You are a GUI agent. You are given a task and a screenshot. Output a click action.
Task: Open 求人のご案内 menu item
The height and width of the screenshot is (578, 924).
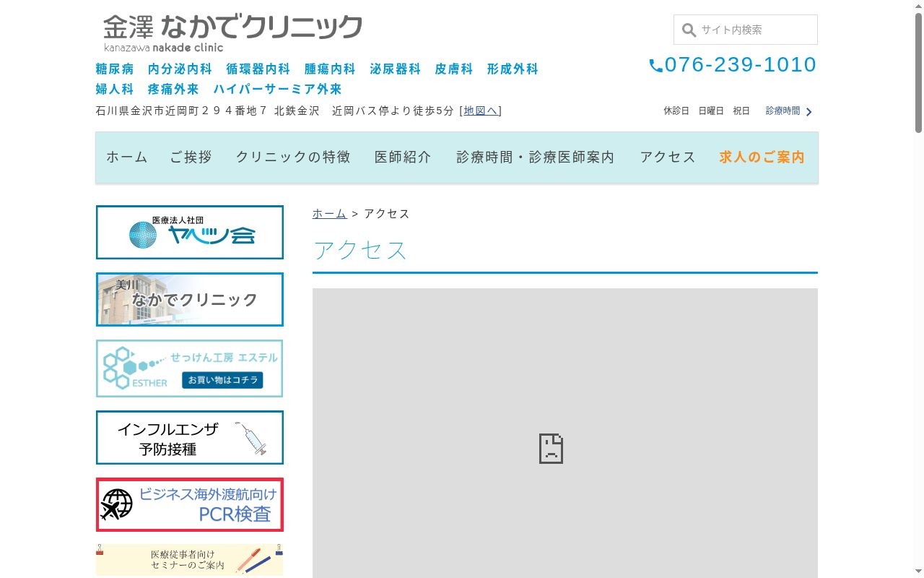762,158
